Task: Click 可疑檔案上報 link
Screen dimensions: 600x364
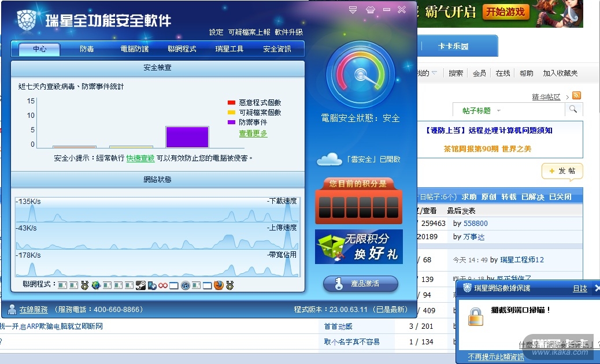Action: pos(249,32)
